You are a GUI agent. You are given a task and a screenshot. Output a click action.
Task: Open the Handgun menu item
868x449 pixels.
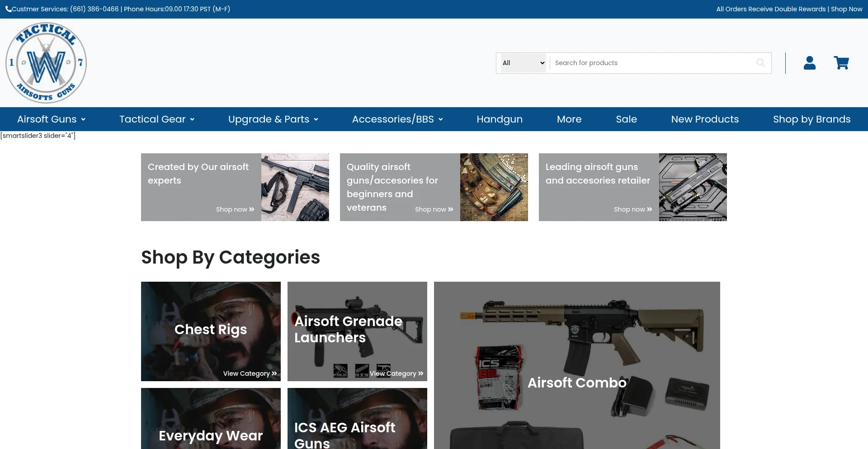coord(499,119)
